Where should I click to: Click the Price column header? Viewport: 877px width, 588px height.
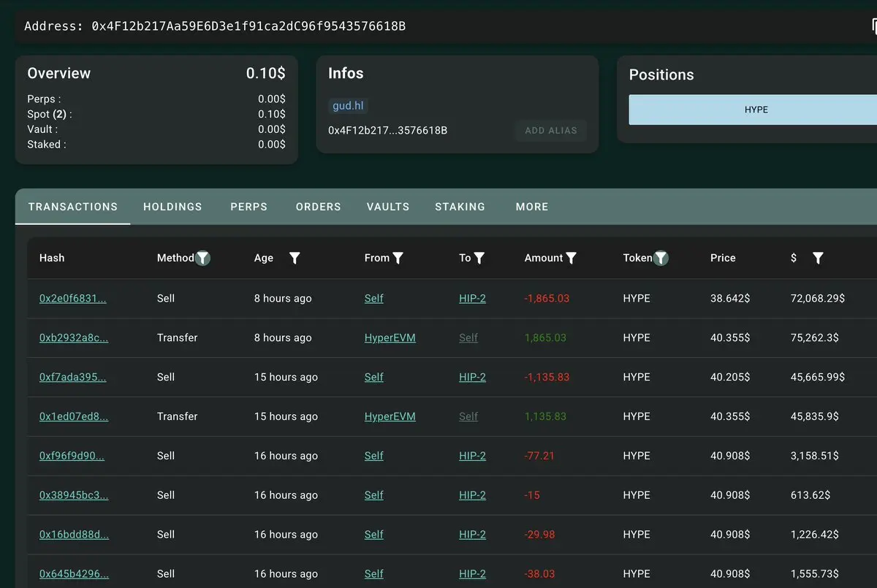[723, 258]
